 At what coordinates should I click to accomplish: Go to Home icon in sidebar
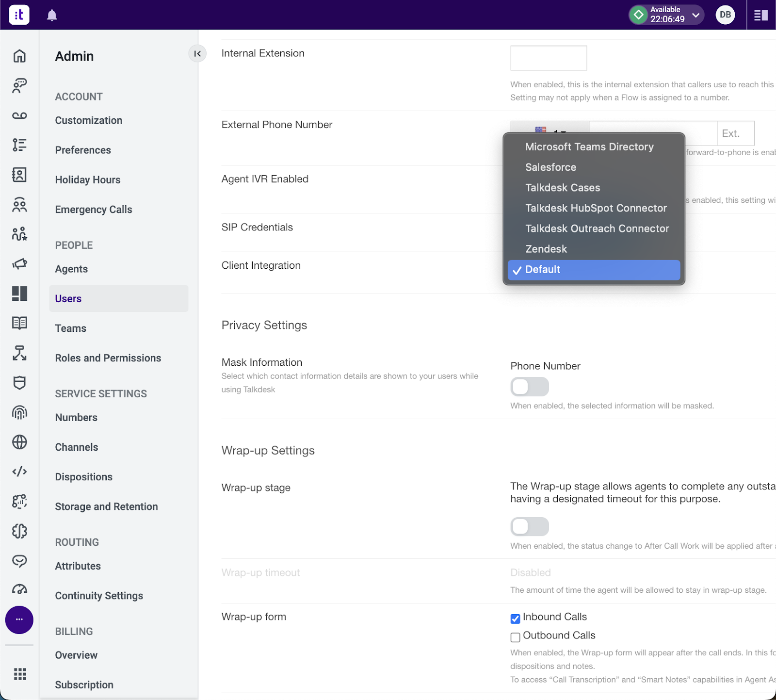click(x=19, y=56)
